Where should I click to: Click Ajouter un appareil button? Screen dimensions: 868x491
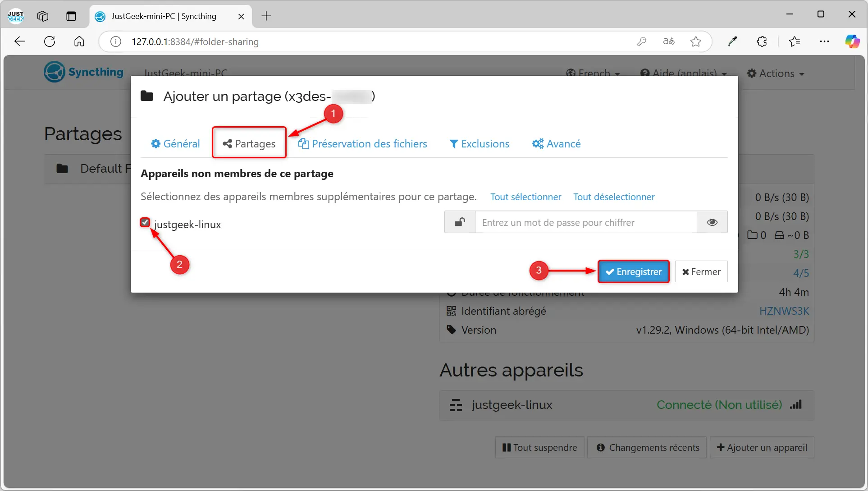(762, 447)
